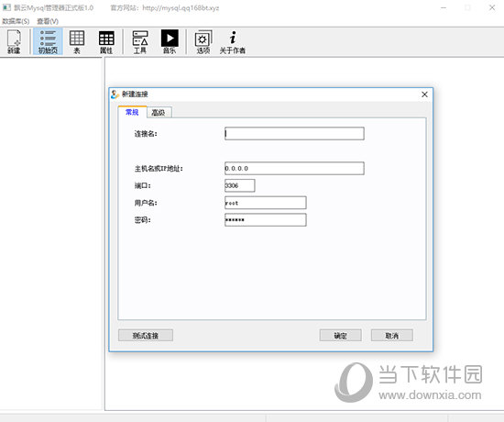Click the 新建 (New) toolbar icon
The height and width of the screenshot is (422, 504).
[14, 41]
